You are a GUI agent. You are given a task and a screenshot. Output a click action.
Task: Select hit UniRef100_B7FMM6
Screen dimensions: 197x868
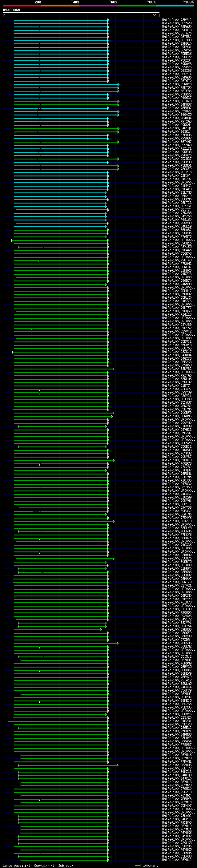coord(177,135)
